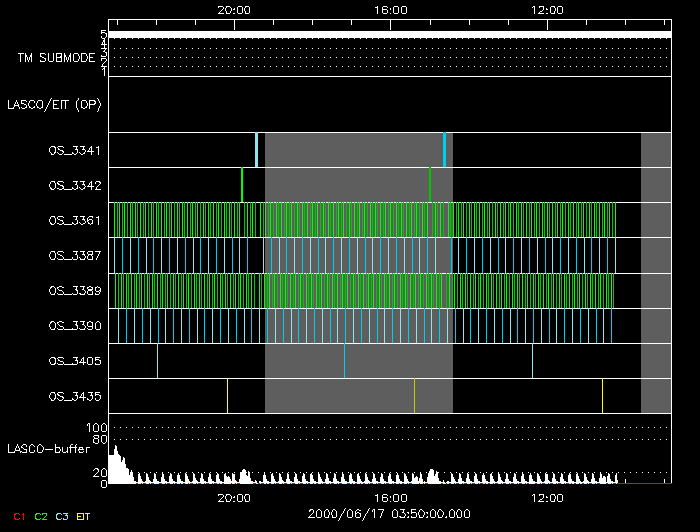Click the LASCO-buffer plot label

(x=46, y=449)
